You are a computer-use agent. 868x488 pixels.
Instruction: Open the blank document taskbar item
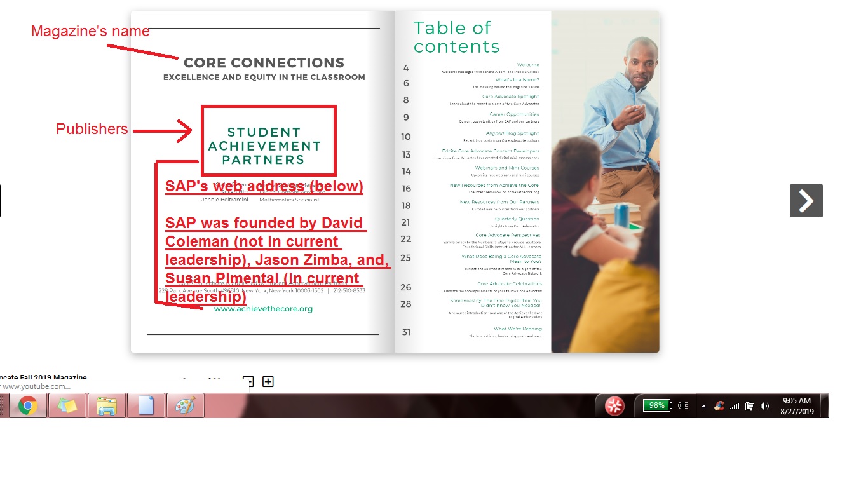pos(146,405)
